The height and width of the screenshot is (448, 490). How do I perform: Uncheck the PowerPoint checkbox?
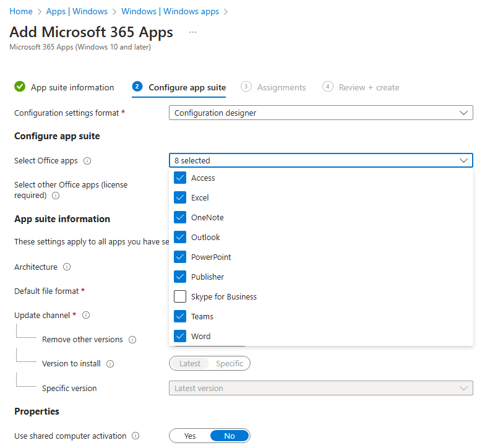coord(180,257)
